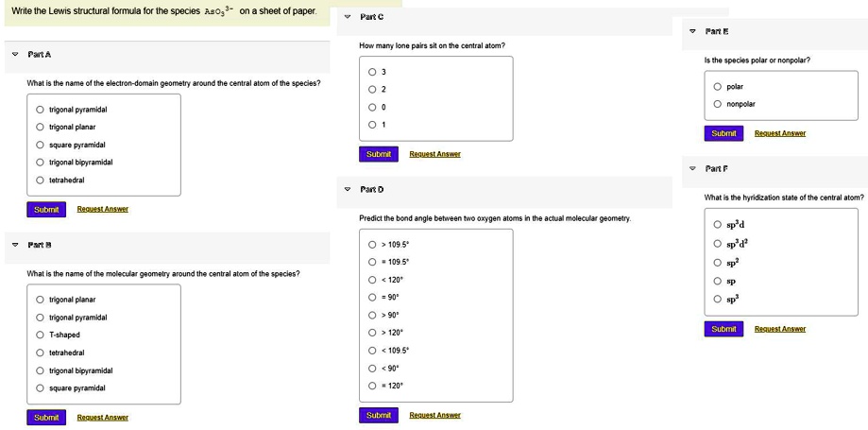Collapse the Part E section arrow
This screenshot has width=868, height=430.
[692, 31]
